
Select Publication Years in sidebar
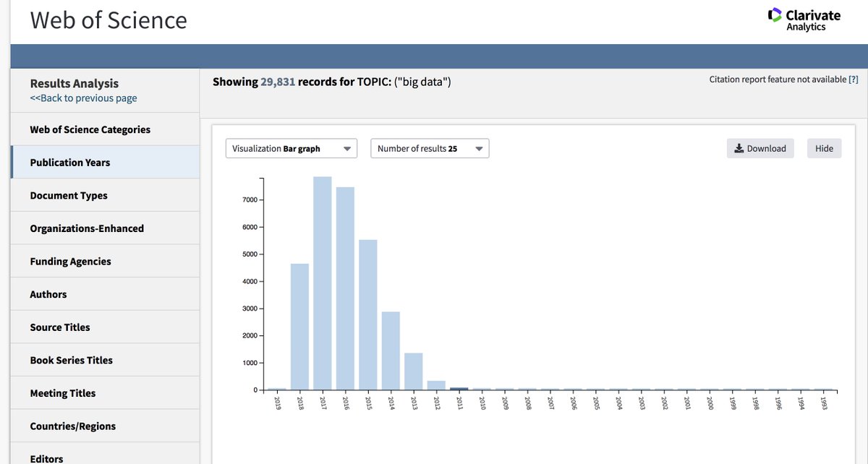(x=105, y=162)
